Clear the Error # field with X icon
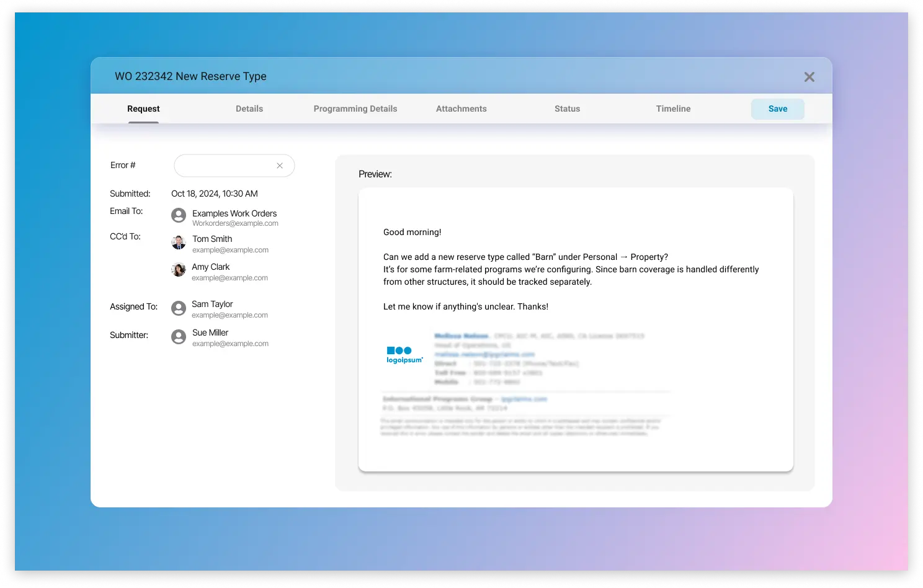This screenshot has height=588, width=923. 280,166
